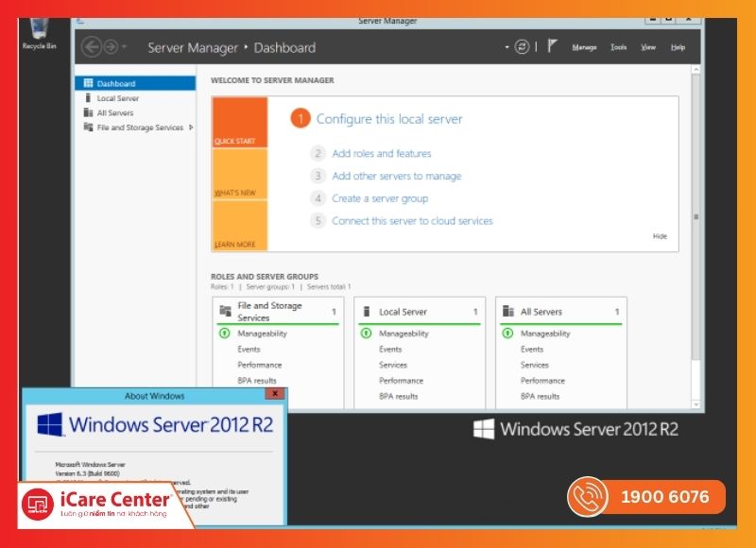Click the Local Server tile icon
Screen dimensions: 756x548
coord(367,312)
